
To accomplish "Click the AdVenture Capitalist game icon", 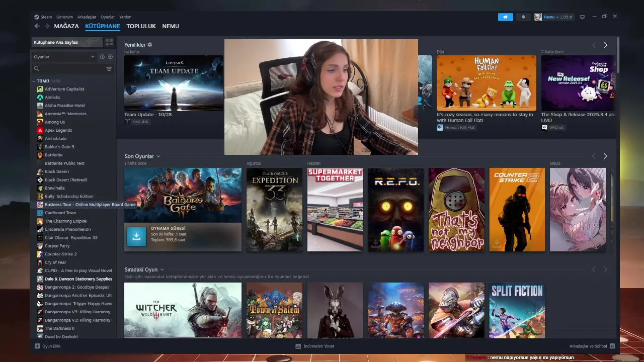I will [40, 89].
